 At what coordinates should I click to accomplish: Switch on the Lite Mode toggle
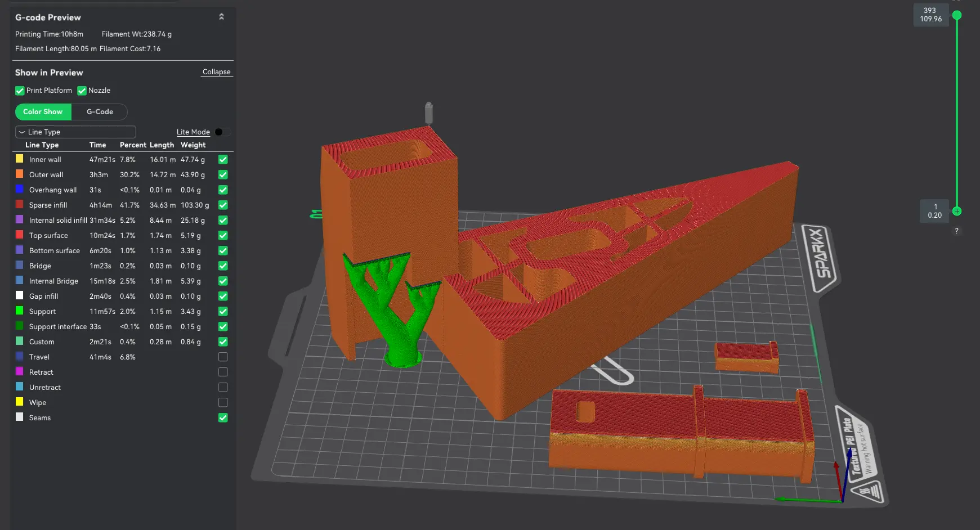tap(222, 132)
